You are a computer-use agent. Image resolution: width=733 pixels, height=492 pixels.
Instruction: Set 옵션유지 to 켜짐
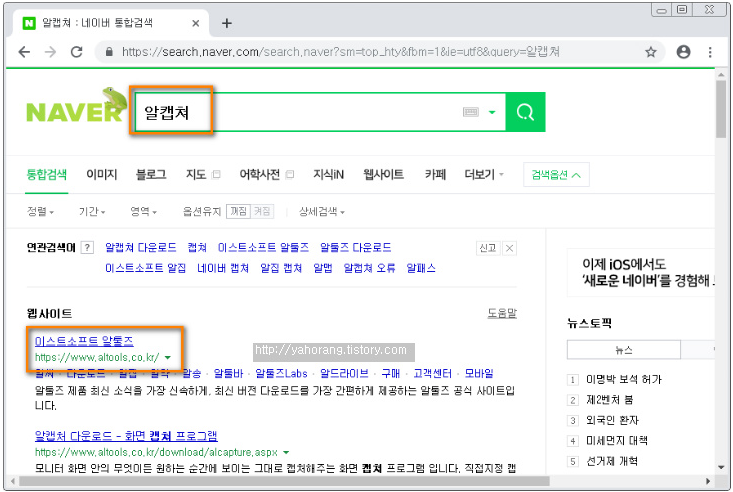(262, 211)
